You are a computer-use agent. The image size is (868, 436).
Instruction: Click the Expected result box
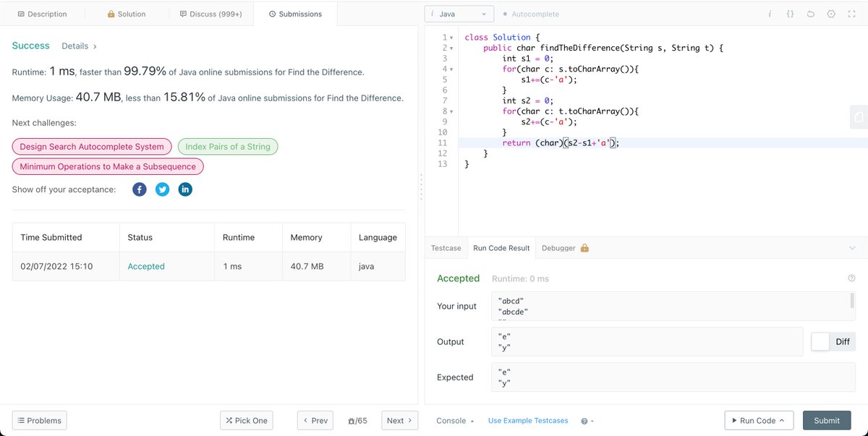click(673, 377)
